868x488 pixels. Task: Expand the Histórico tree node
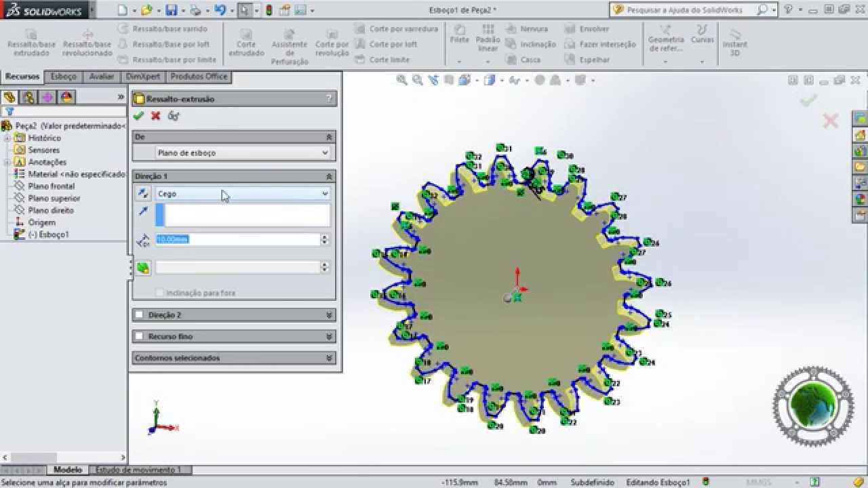tap(7, 138)
